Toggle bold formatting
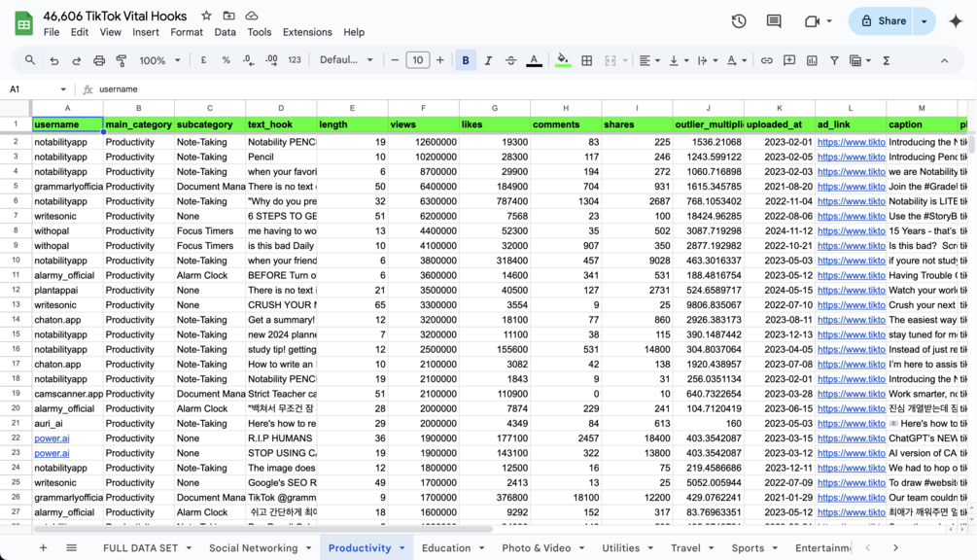977x560 pixels. (x=466, y=60)
